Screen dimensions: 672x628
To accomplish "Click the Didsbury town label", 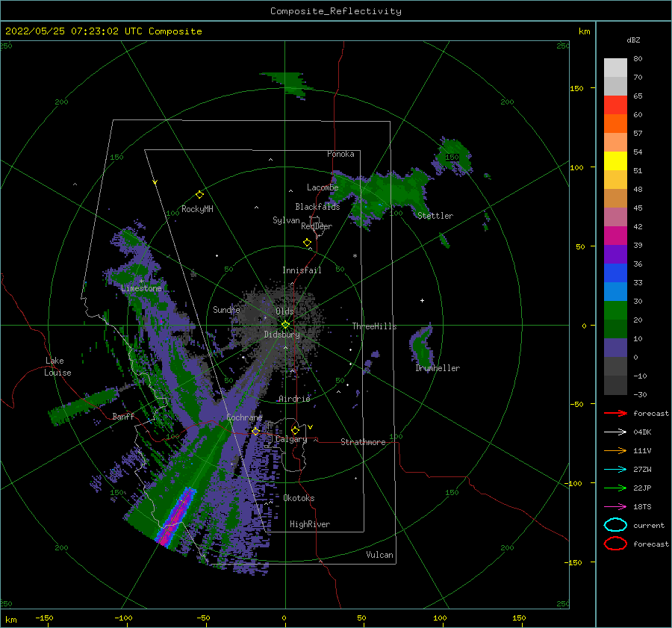I will click(x=282, y=335).
